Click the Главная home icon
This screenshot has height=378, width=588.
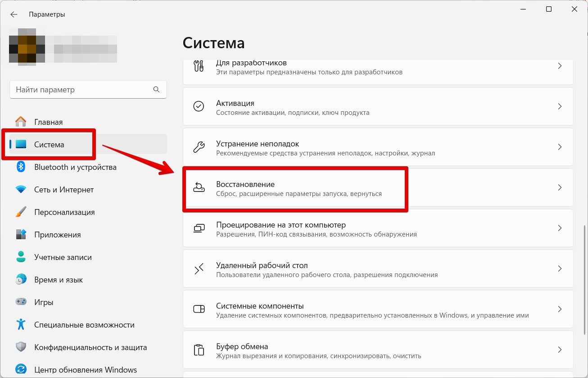[21, 122]
